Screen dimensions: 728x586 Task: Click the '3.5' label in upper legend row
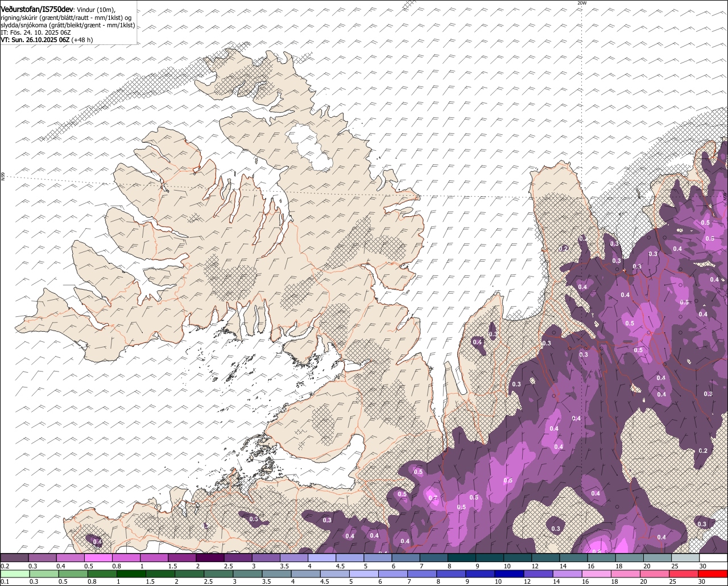tap(284, 566)
